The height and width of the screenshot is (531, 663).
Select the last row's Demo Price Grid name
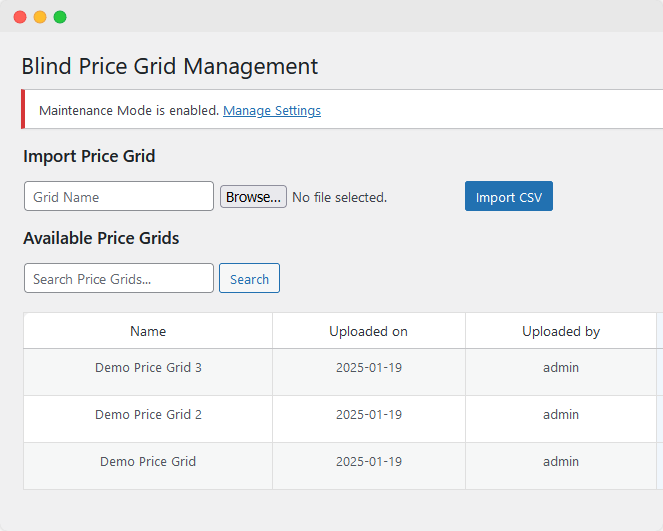[148, 462]
